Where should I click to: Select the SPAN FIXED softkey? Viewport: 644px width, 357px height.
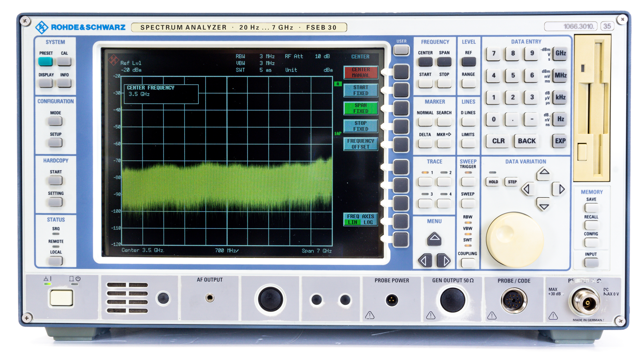coord(361,108)
